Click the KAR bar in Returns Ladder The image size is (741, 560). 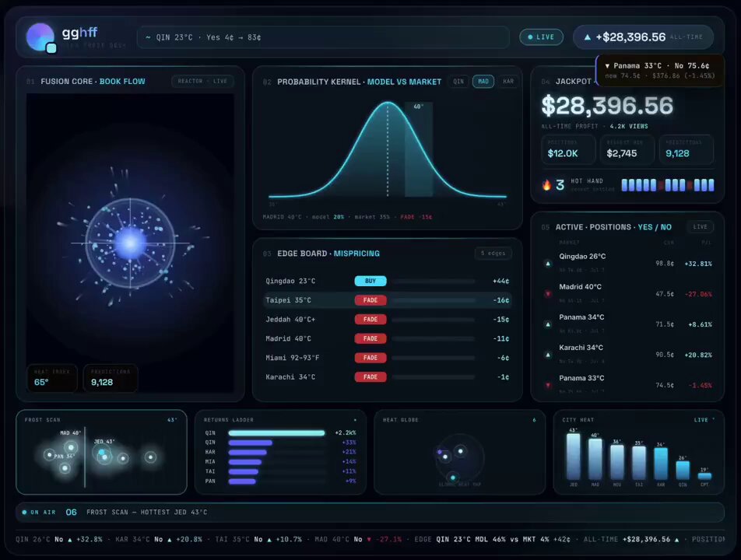[x=248, y=453]
